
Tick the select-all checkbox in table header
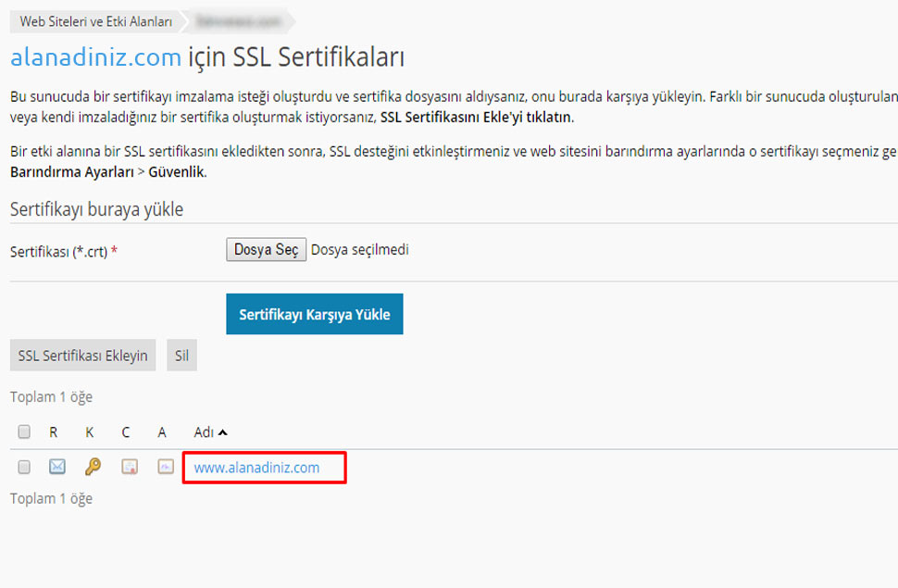[x=25, y=432]
